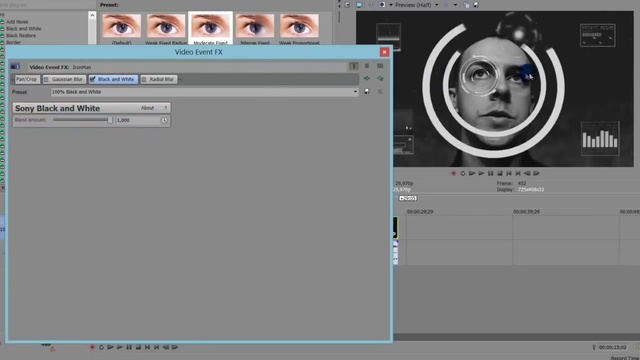
Task: Select Border in the plug-in list
Action: 13,42
